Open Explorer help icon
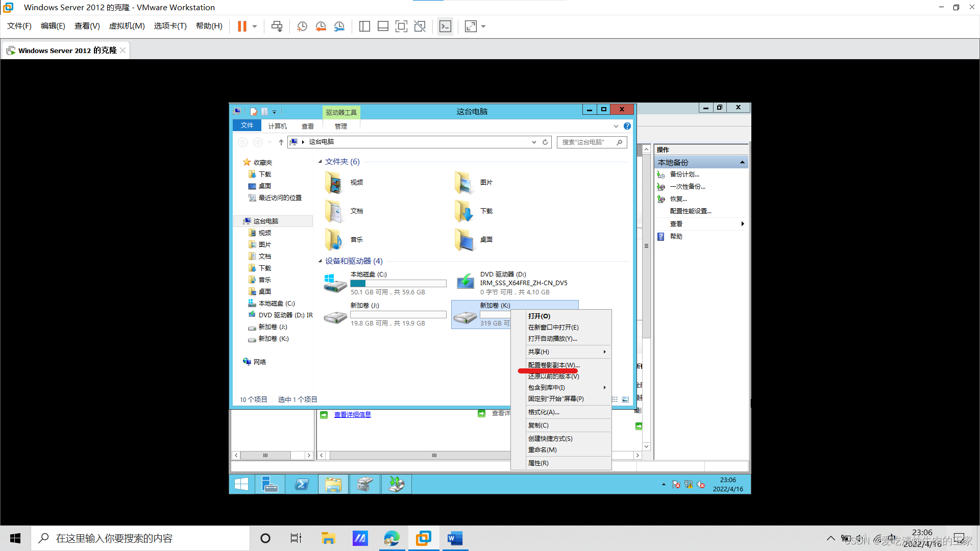 (627, 126)
